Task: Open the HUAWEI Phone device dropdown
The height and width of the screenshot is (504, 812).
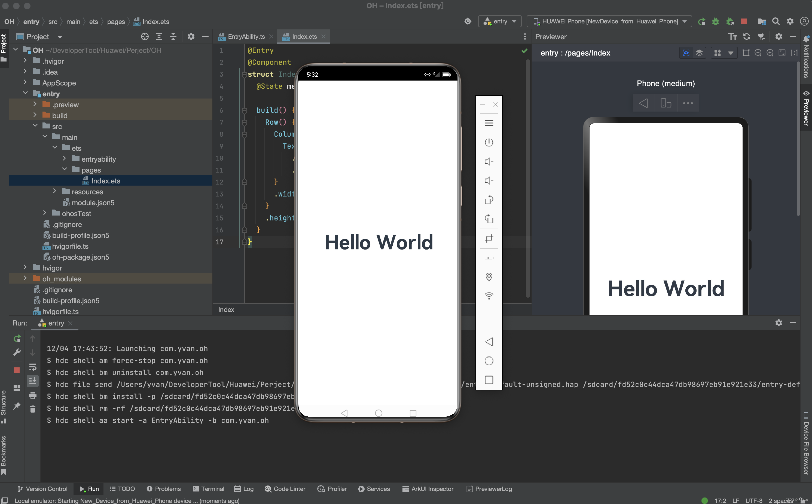Action: coord(609,21)
